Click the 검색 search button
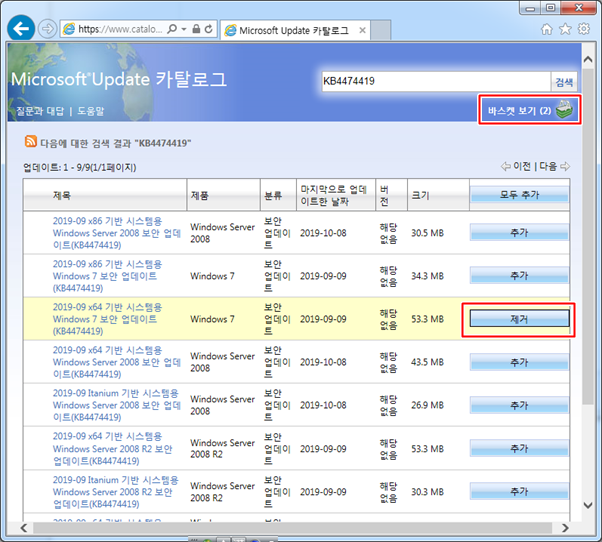 coord(564,82)
